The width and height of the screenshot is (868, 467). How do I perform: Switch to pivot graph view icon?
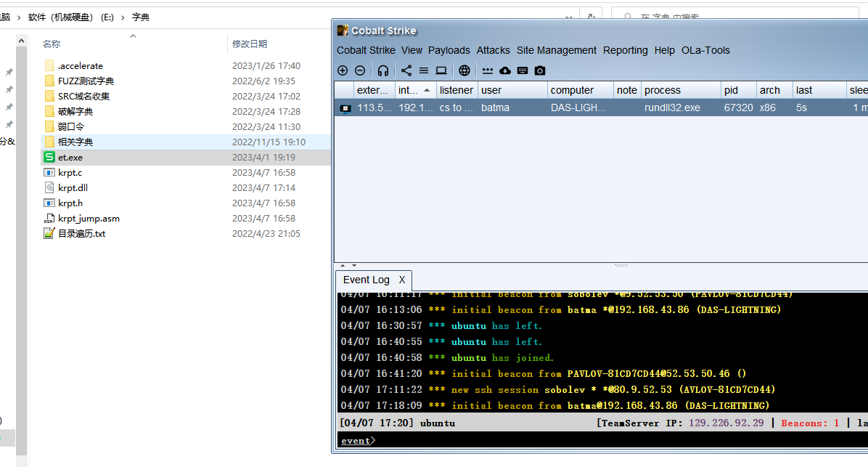coord(406,70)
